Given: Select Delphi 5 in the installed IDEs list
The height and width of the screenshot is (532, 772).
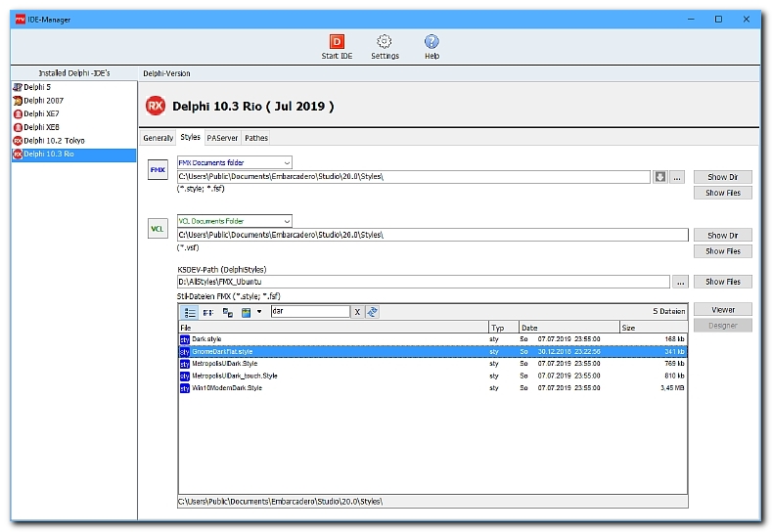Looking at the screenshot, I should pyautogui.click(x=73, y=87).
